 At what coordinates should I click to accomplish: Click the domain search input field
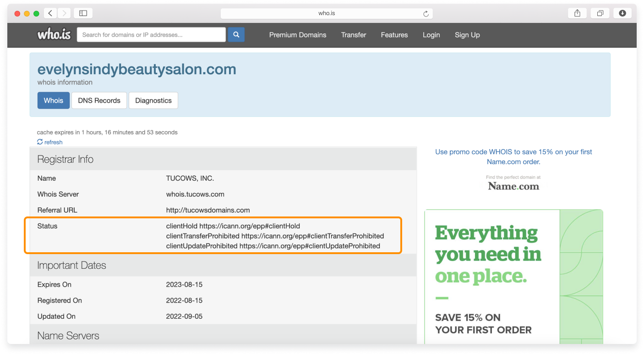point(151,35)
